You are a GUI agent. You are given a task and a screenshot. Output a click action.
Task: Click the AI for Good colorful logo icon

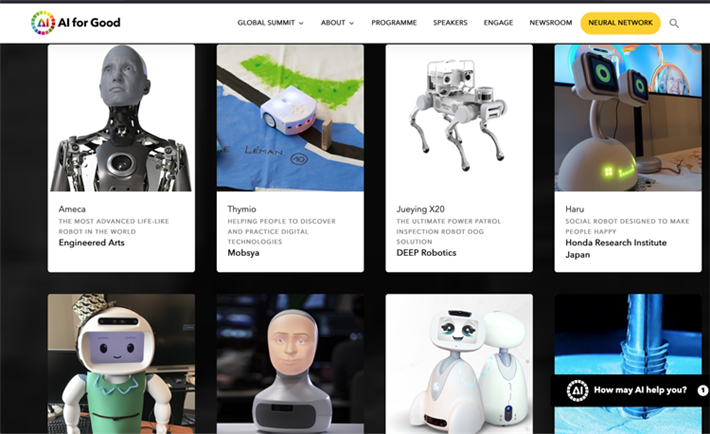43,23
